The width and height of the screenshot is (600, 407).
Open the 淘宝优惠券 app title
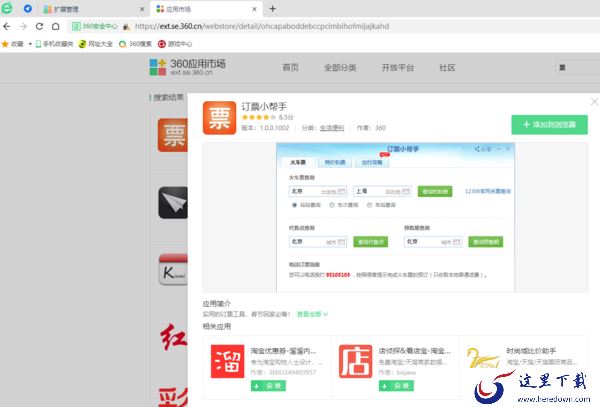point(283,351)
